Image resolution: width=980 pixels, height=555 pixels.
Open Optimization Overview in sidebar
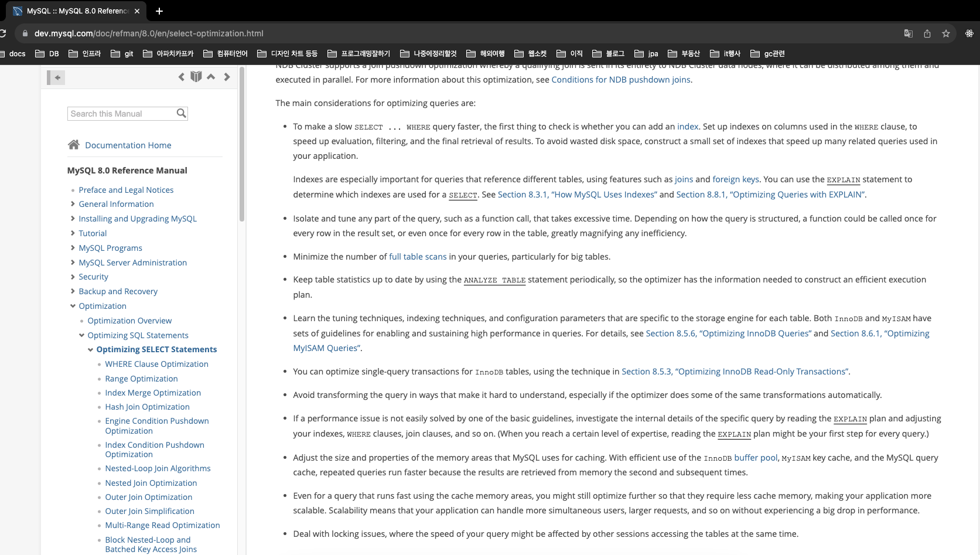coord(129,321)
